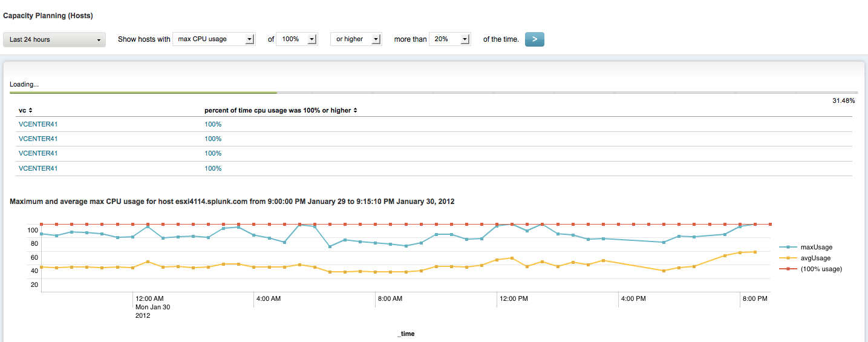Open the 100% usage threshold dropdown
868x342 pixels.
point(296,39)
